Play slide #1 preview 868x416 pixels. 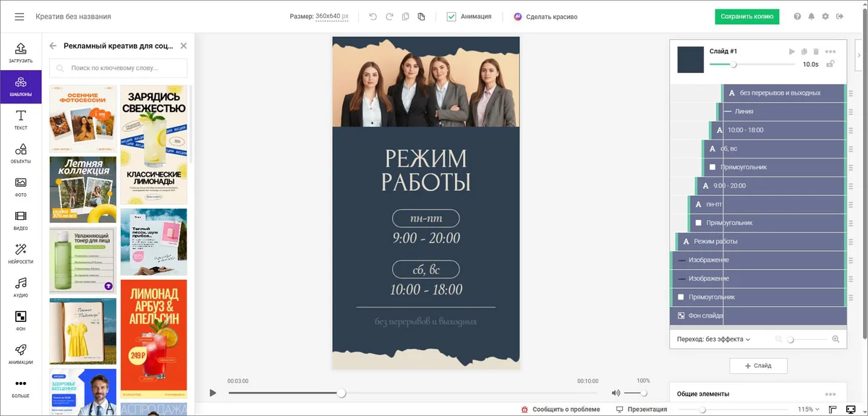click(792, 51)
